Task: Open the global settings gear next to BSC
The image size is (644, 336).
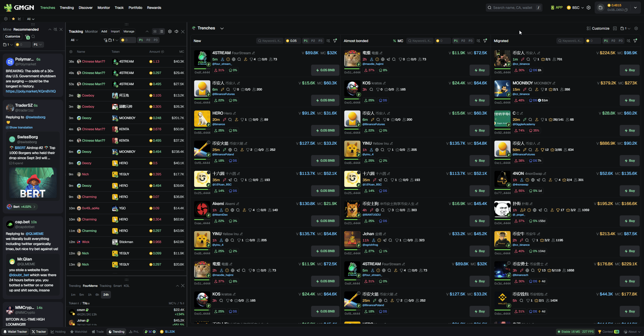Action: tap(589, 8)
